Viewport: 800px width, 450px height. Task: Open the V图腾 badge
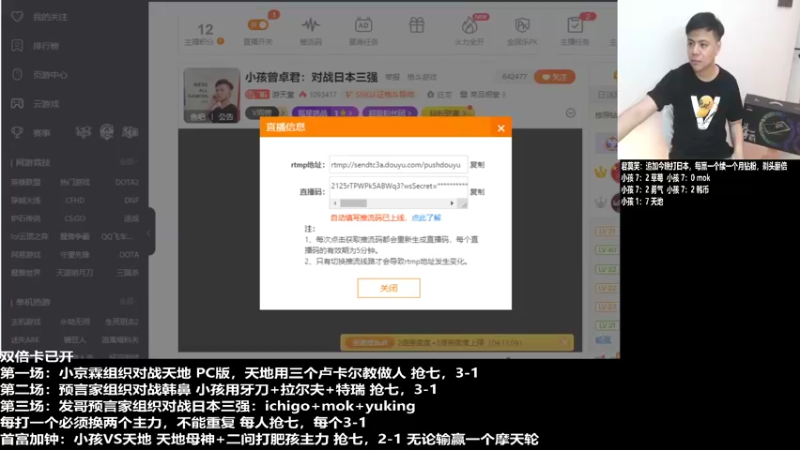click(262, 112)
